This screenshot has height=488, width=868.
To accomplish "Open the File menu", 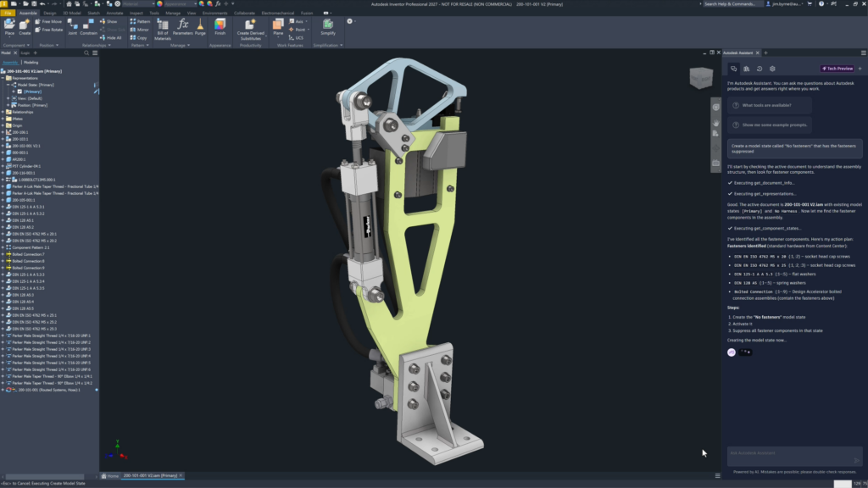I will pyautogui.click(x=8, y=13).
